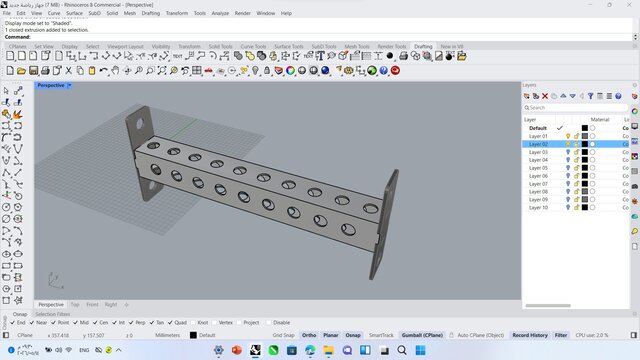The width and height of the screenshot is (640, 360).
Task: Click the New Layer icon in Layers panel
Action: 527,96
